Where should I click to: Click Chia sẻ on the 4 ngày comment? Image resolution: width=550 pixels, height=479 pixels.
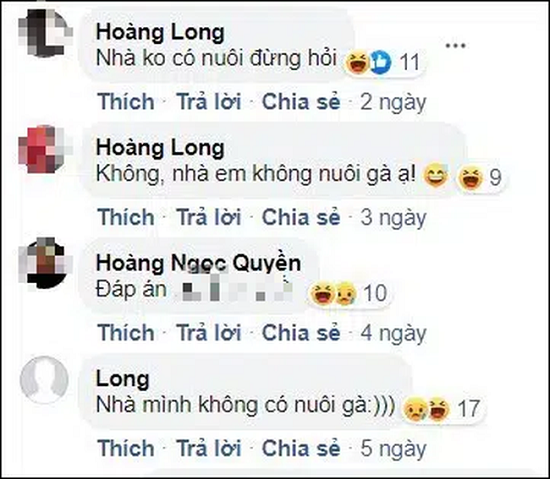[301, 332]
